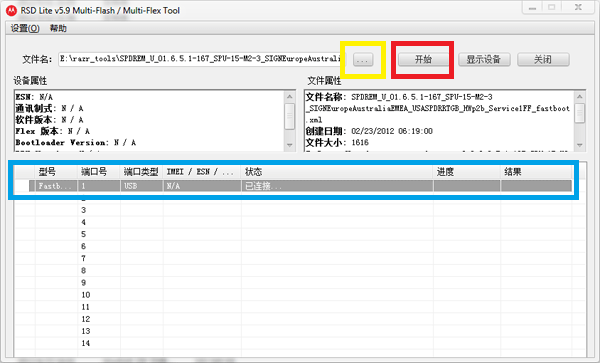Open the 帮助 menu
This screenshot has width=600, height=363.
58,28
